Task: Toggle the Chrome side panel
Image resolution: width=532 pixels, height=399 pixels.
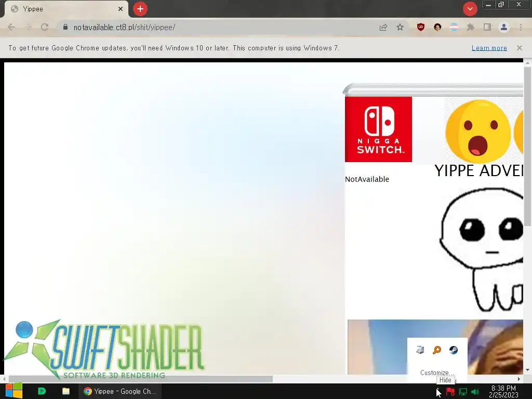Action: (487, 27)
